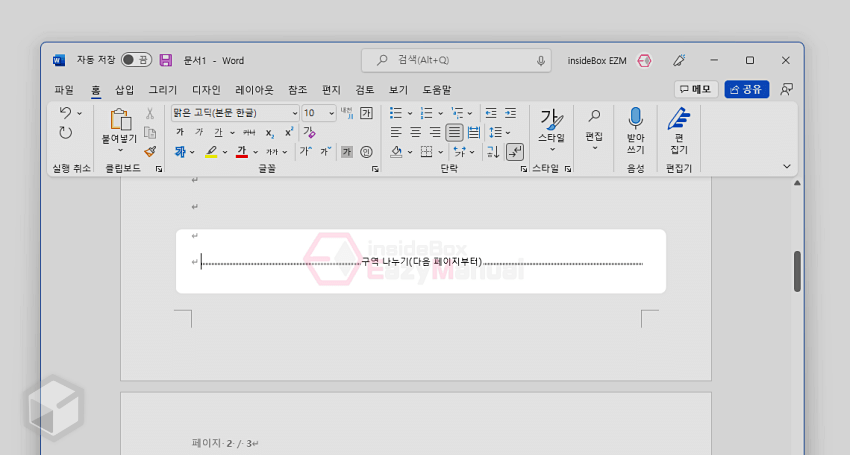
Task: Click the Comments (메모) button
Action: pos(696,89)
